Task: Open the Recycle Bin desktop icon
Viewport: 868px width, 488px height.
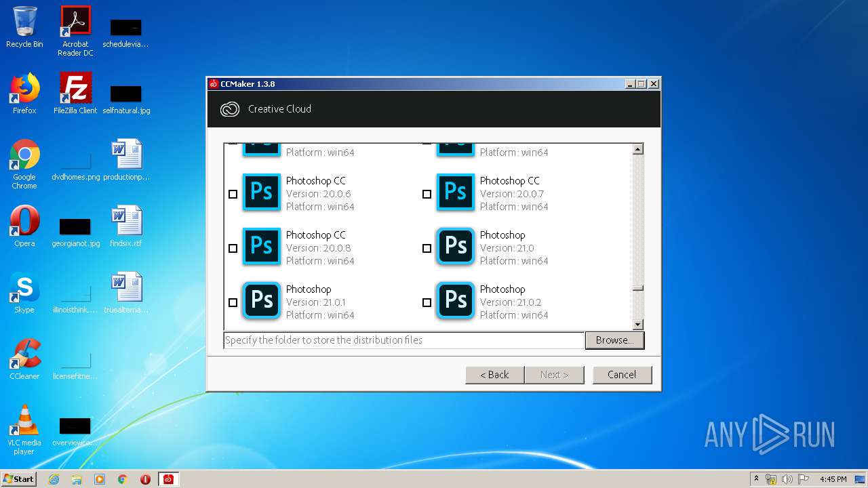Action: [x=24, y=27]
